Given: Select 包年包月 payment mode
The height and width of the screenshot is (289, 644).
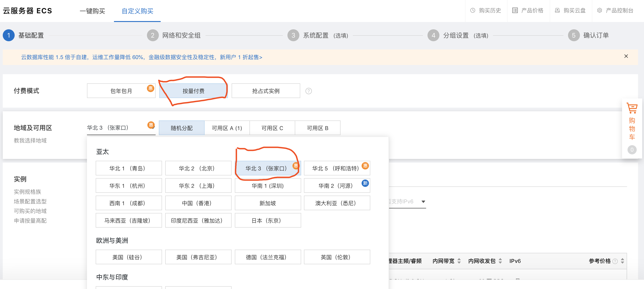Looking at the screenshot, I should coord(121,91).
